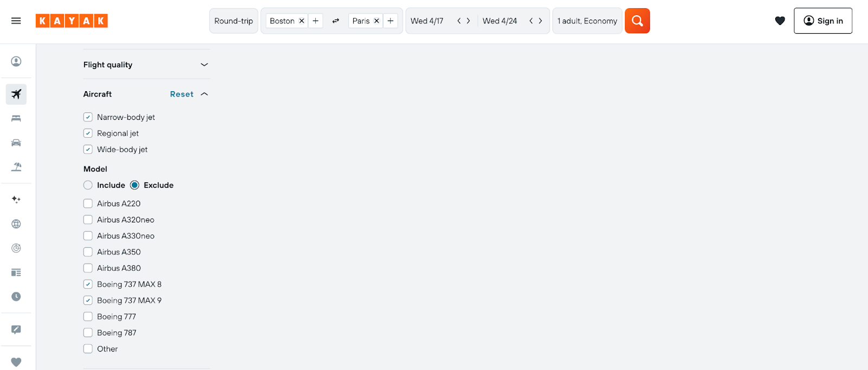
Task: Remove Paris from destination field
Action: [x=376, y=21]
